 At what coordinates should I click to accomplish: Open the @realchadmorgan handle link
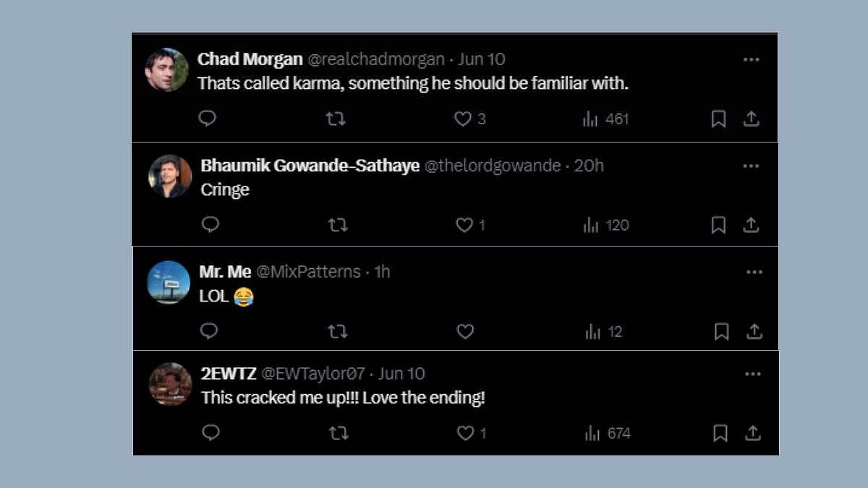pyautogui.click(x=370, y=59)
